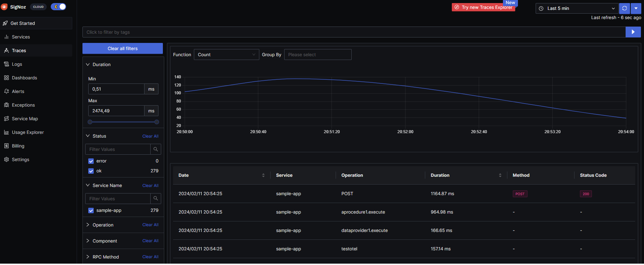
Task: Click the Service Name search icon
Action: point(156,199)
